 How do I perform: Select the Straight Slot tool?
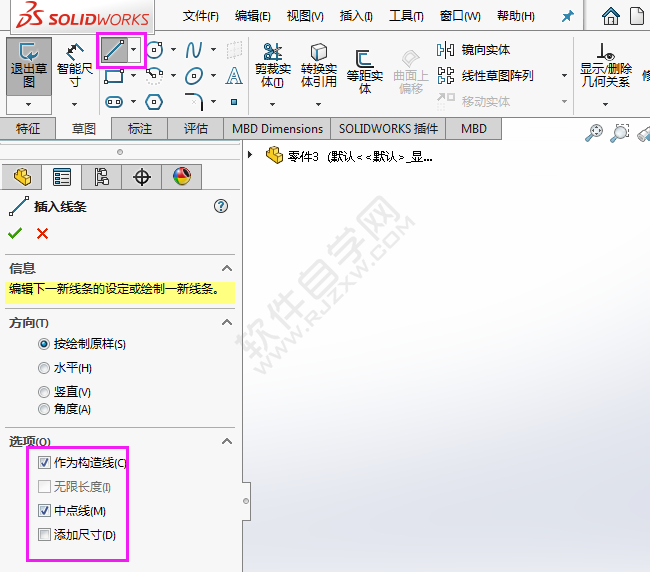[114, 102]
